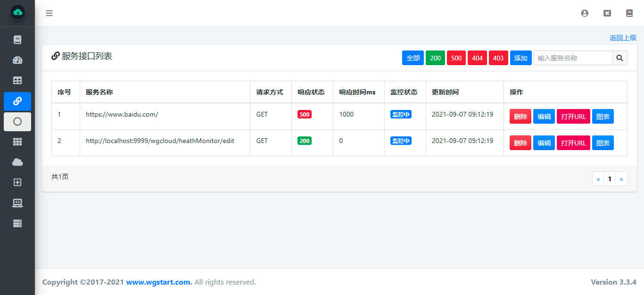
Task: Open the laptop code icon in sidebar
Action: tap(17, 203)
